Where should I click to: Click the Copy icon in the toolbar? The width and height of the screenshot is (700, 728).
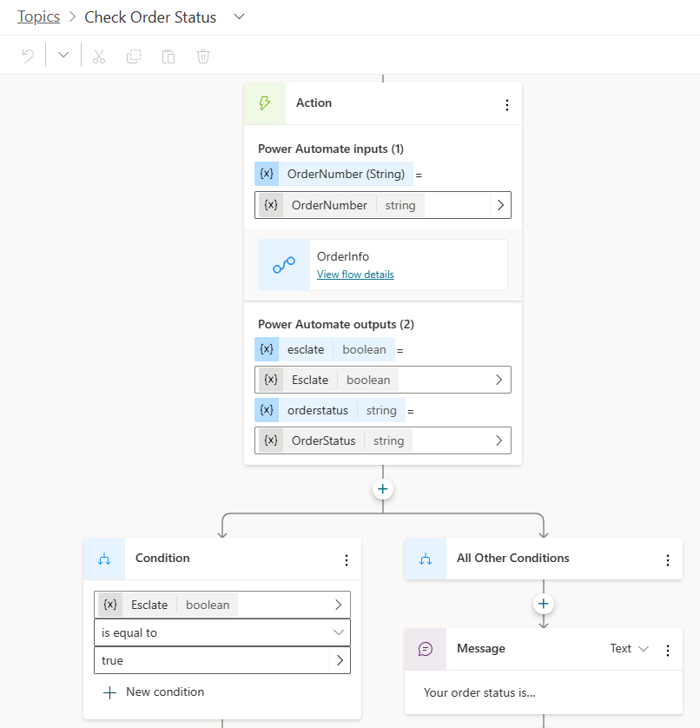tap(134, 55)
